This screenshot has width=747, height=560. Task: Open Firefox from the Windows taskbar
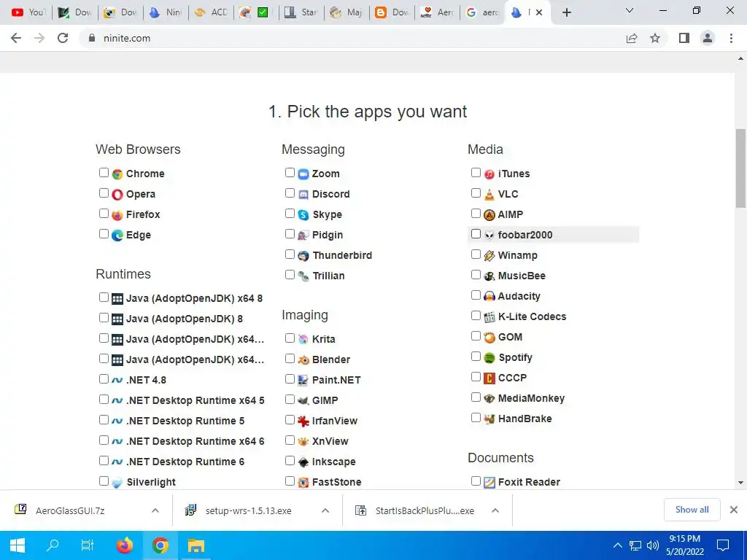pos(125,545)
